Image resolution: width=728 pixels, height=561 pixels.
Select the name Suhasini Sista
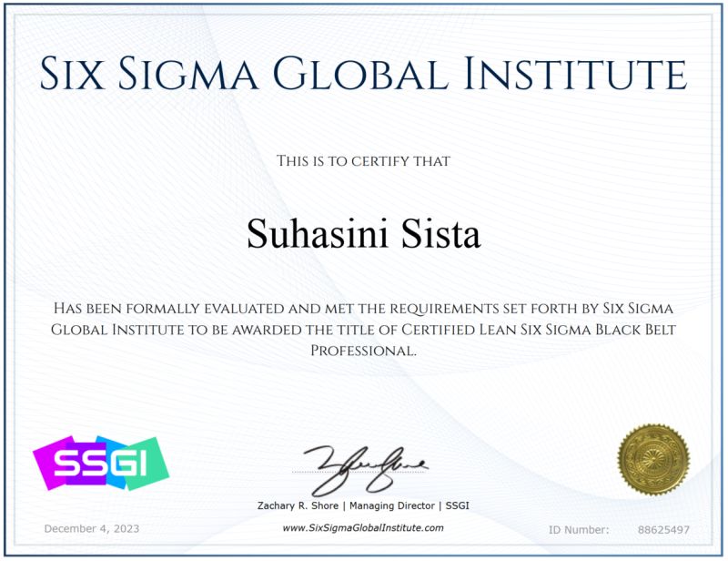363,234
